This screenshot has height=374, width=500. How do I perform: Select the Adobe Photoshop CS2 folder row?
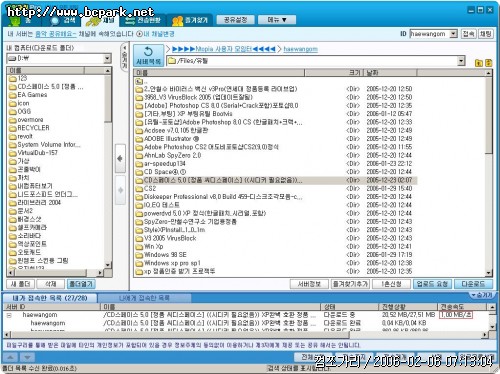[276, 147]
